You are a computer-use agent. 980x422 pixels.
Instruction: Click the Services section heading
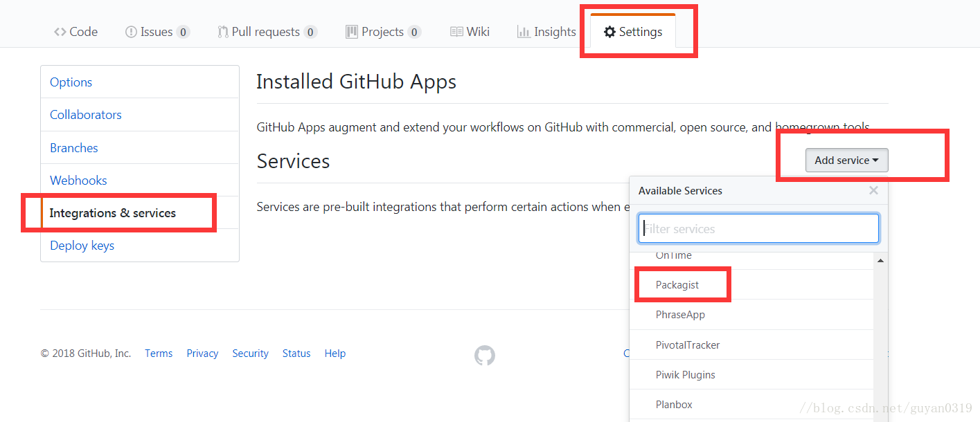point(293,161)
